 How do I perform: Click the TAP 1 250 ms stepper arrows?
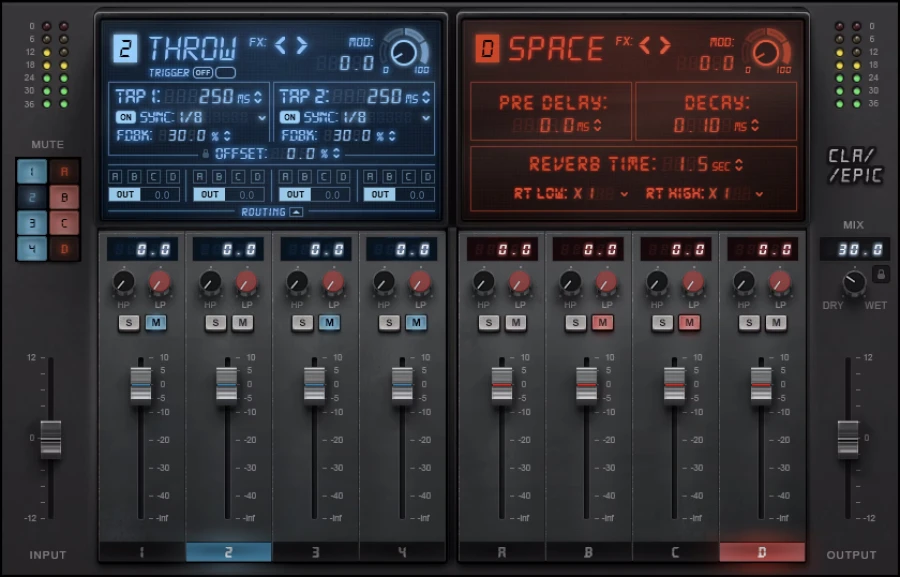258,98
